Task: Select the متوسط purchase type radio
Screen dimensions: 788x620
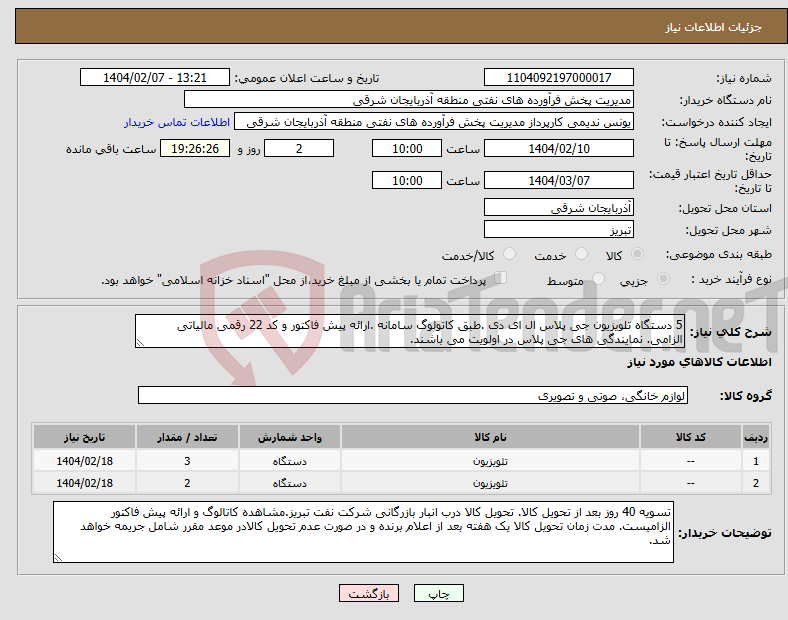Action: (x=598, y=278)
